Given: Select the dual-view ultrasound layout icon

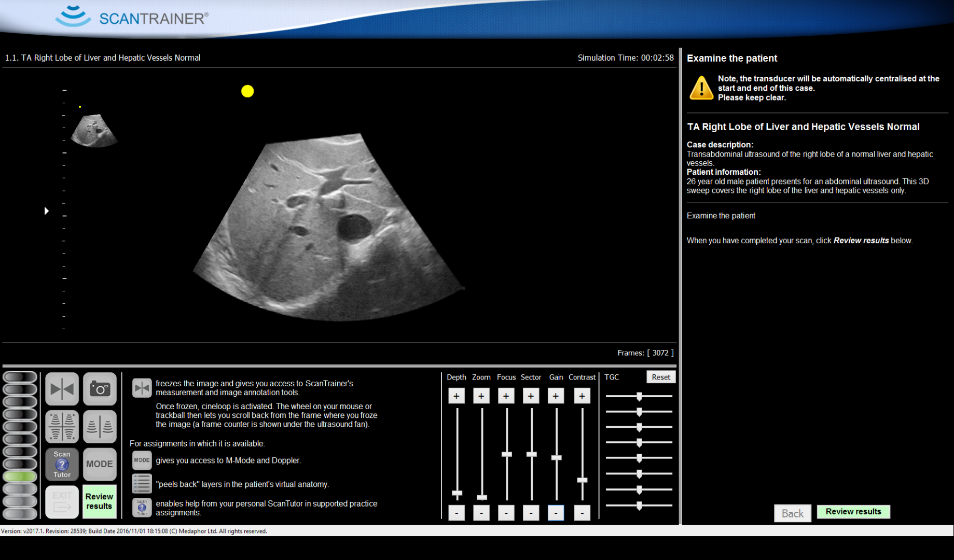Looking at the screenshot, I should coord(100,427).
